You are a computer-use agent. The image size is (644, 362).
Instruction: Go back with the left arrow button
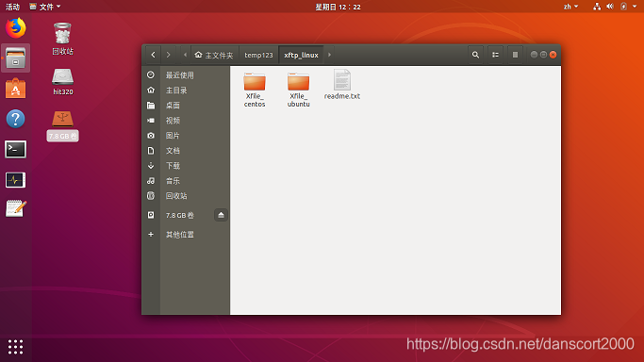(x=153, y=55)
